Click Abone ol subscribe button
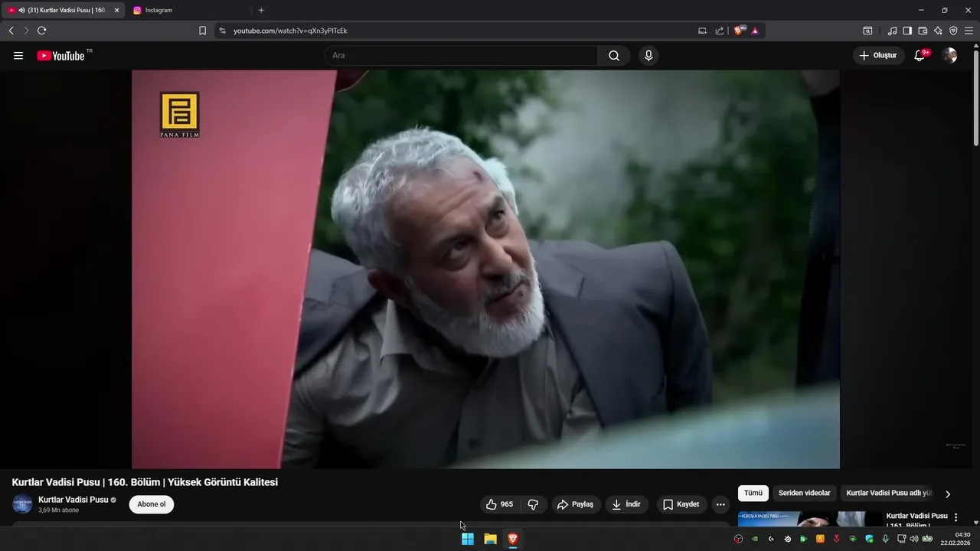This screenshot has width=980, height=551. (152, 504)
